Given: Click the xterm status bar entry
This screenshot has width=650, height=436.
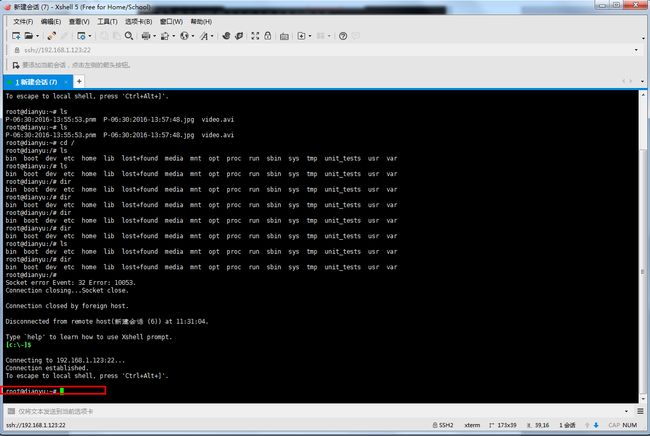Looking at the screenshot, I should tap(472, 425).
